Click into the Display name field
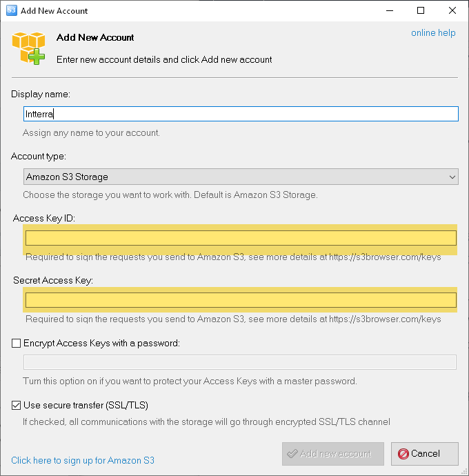The width and height of the screenshot is (469, 476). (x=241, y=114)
